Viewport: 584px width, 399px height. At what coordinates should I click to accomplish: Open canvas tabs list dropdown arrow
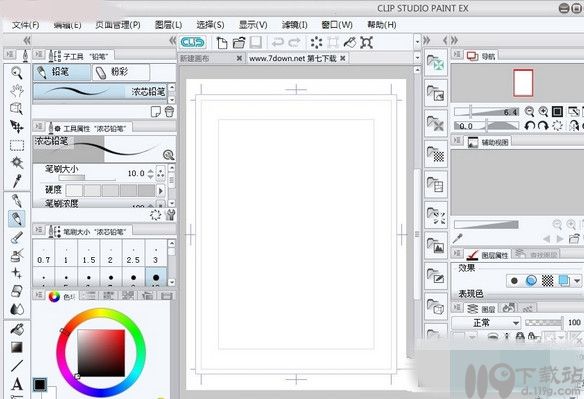pos(417,58)
